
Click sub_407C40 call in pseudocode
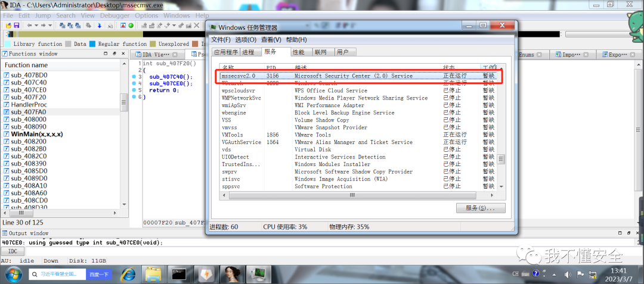coord(171,77)
